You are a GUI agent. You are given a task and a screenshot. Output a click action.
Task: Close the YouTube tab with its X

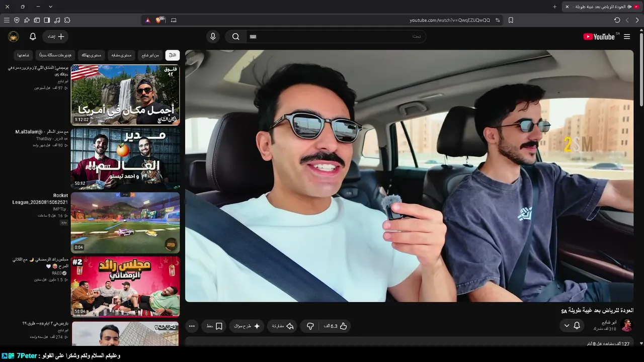point(567,7)
